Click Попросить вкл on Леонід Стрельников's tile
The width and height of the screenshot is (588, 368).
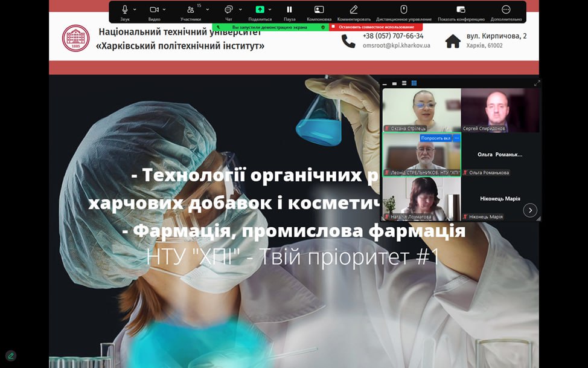[x=435, y=138]
